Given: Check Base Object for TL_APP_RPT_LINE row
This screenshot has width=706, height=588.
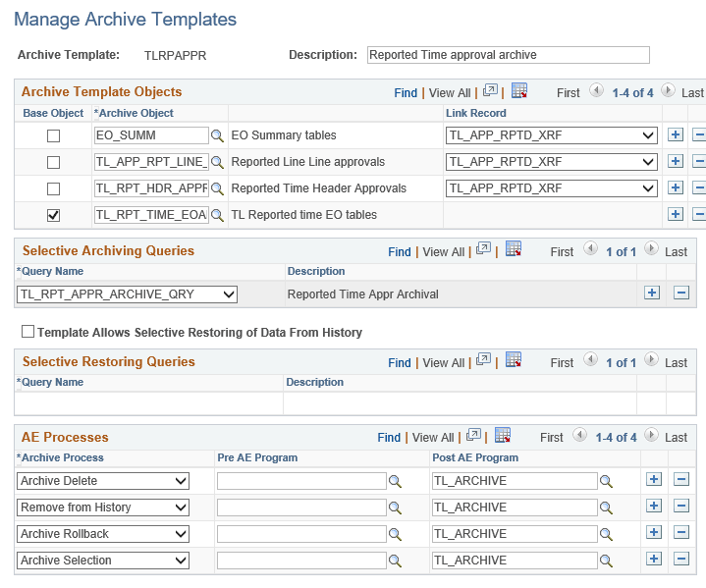Looking at the screenshot, I should [x=54, y=163].
